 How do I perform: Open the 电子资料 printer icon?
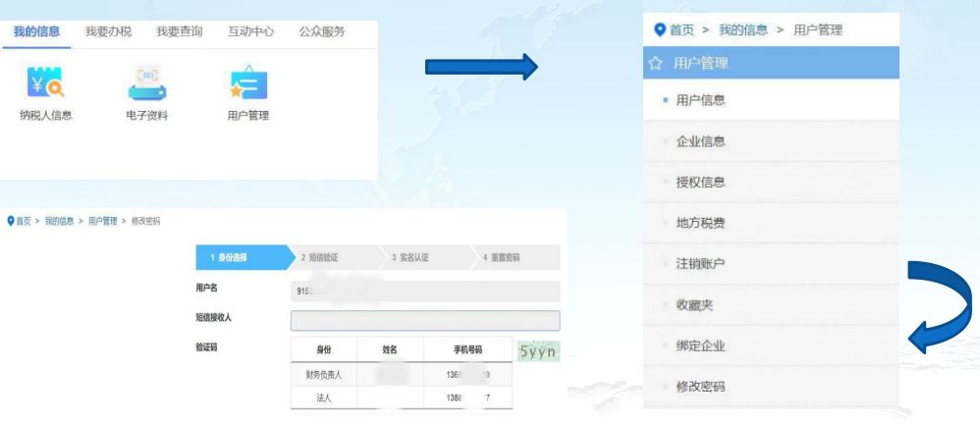147,83
